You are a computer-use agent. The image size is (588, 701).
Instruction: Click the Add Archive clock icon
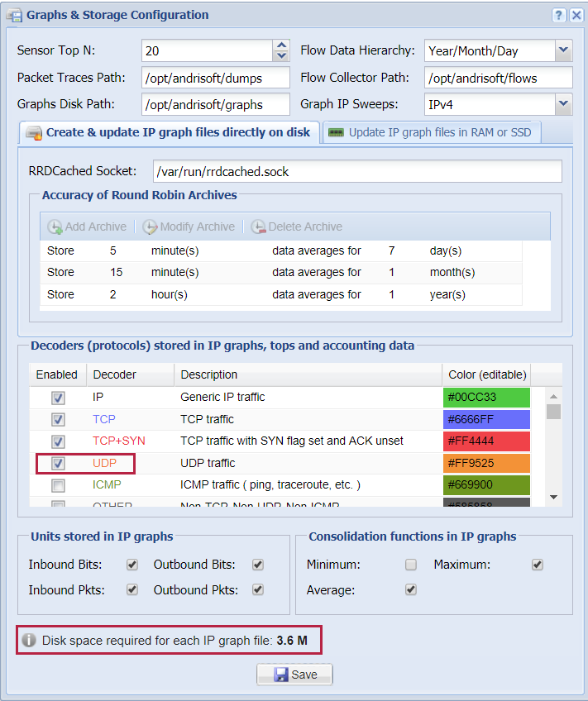(55, 227)
